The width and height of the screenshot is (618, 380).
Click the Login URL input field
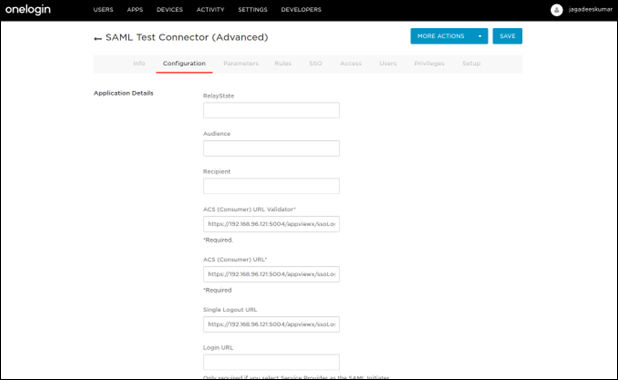point(271,362)
